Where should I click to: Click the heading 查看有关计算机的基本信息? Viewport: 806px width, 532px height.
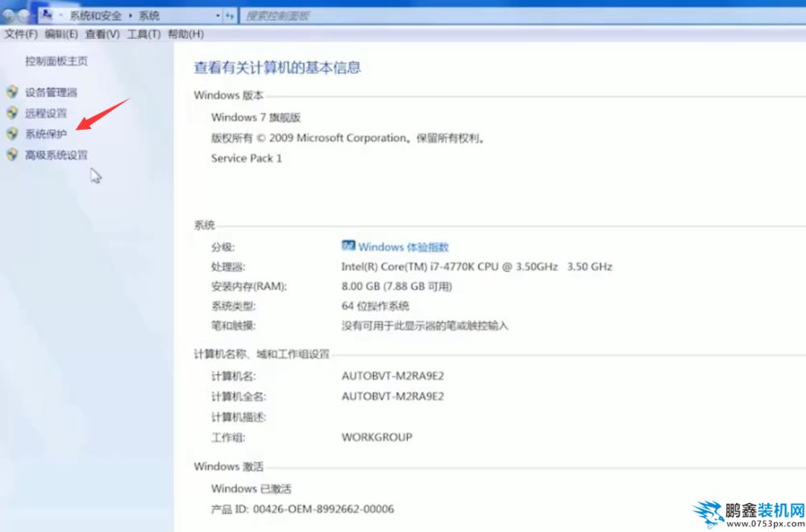point(277,68)
